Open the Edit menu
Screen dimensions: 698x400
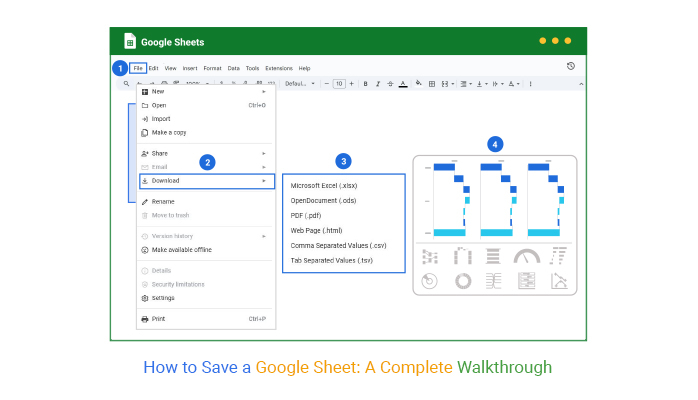154,68
